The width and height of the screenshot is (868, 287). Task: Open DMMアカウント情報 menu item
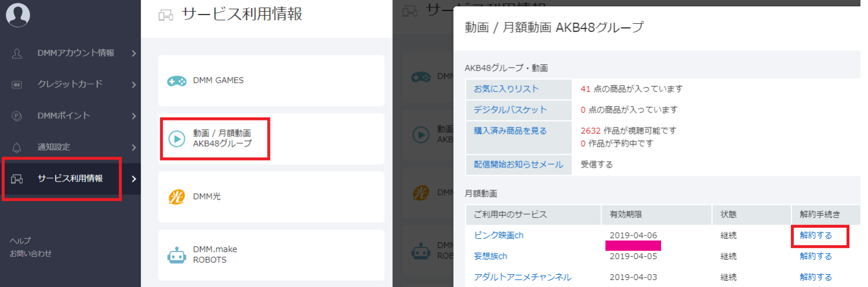[70, 53]
